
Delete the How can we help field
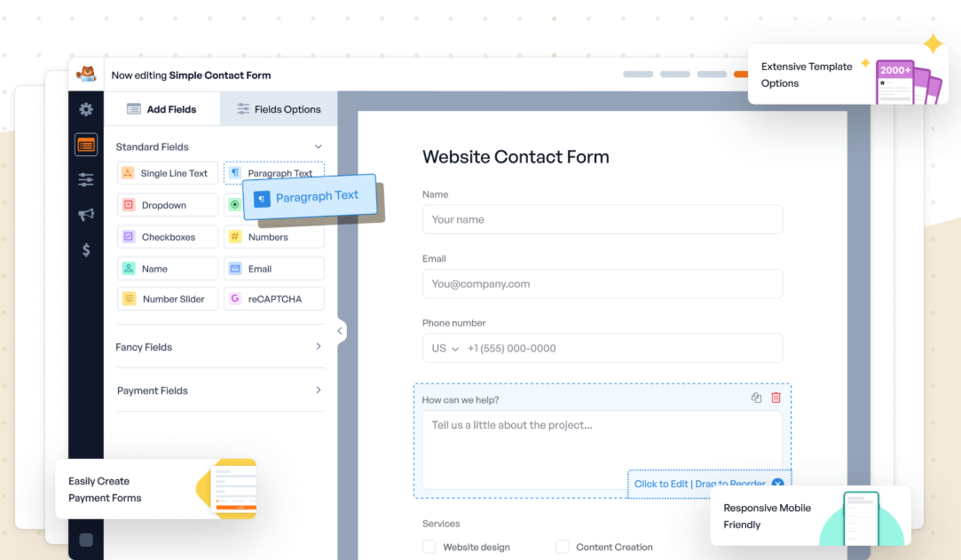(x=776, y=398)
